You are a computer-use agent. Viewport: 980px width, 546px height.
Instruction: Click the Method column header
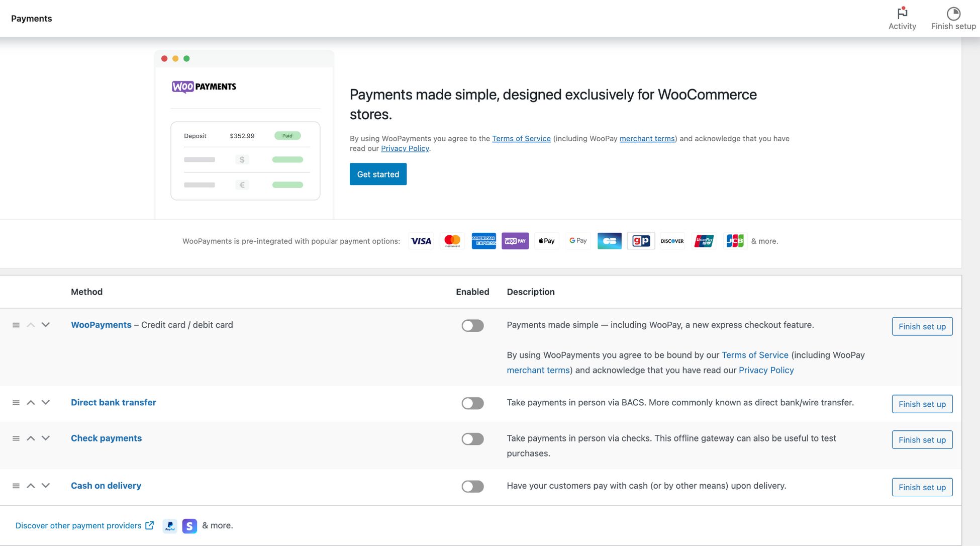pos(86,292)
